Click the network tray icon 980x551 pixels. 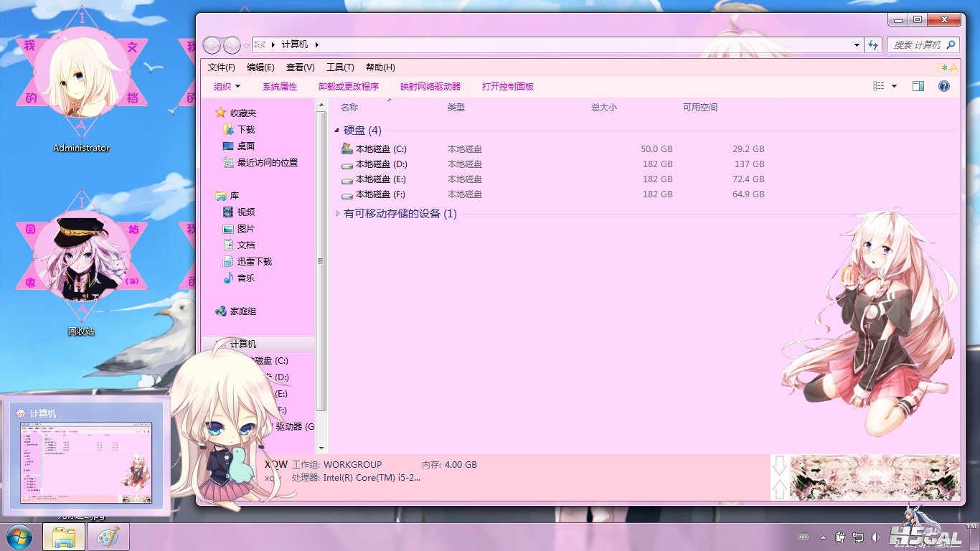point(857,537)
